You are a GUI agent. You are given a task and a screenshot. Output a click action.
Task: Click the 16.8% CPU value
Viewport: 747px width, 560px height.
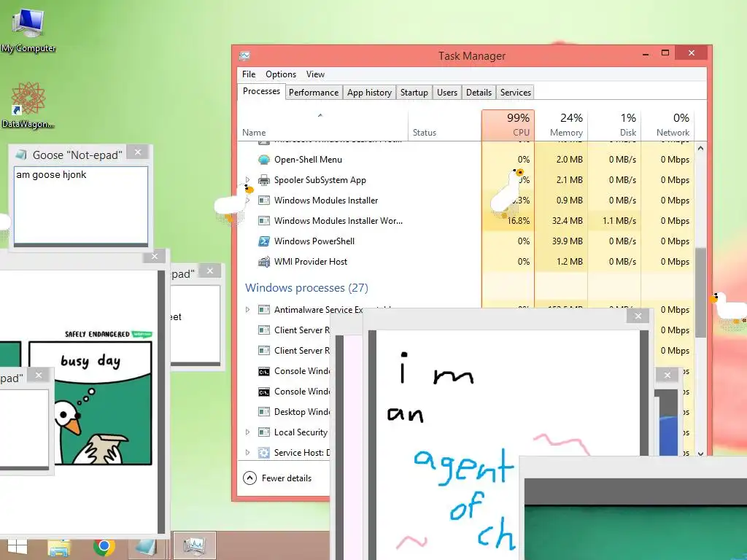[519, 221]
